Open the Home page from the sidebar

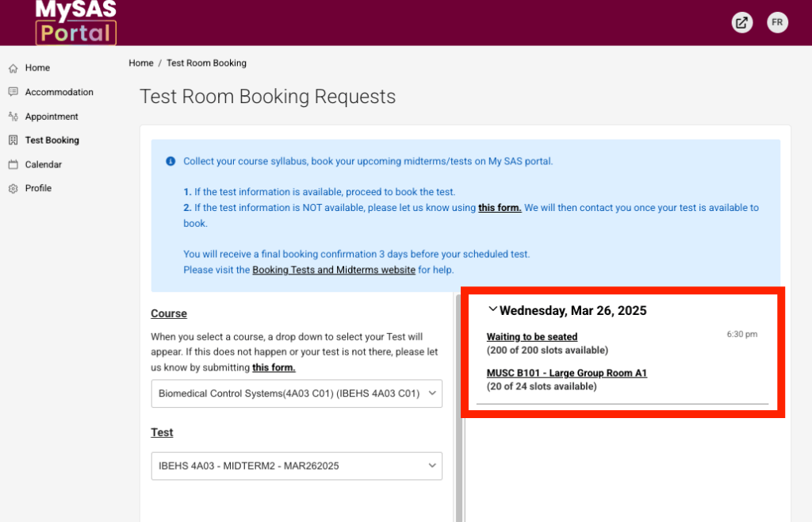pos(37,67)
